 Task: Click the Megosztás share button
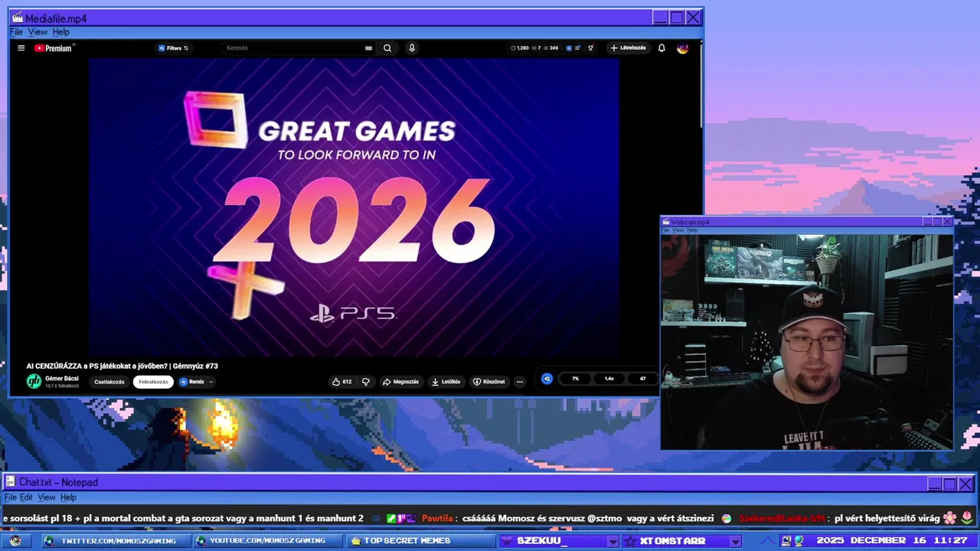[x=400, y=381]
